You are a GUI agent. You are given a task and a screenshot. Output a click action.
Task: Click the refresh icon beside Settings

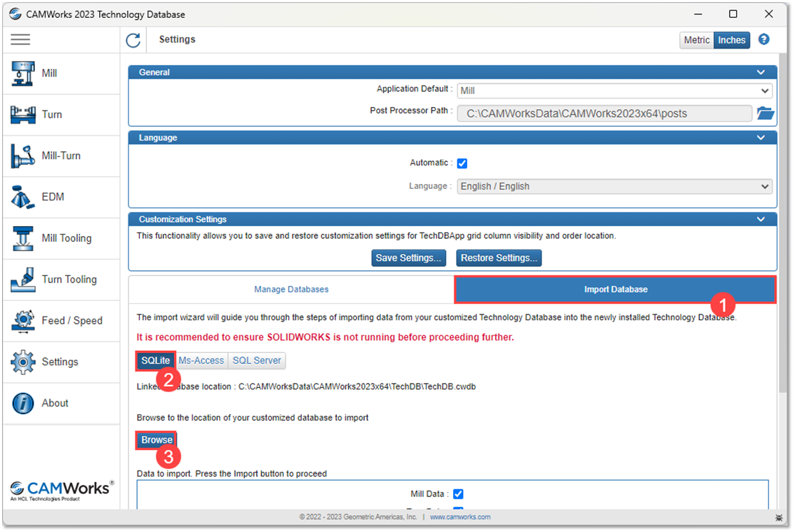coord(133,41)
